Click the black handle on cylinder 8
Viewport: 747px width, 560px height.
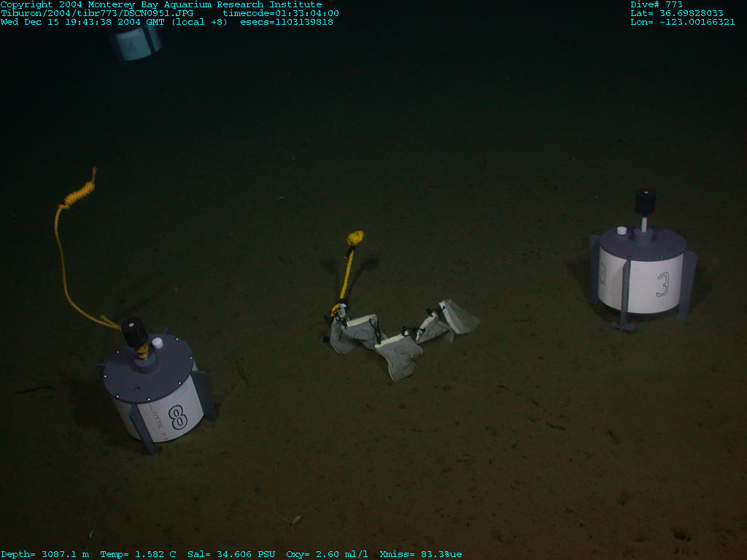[134, 332]
